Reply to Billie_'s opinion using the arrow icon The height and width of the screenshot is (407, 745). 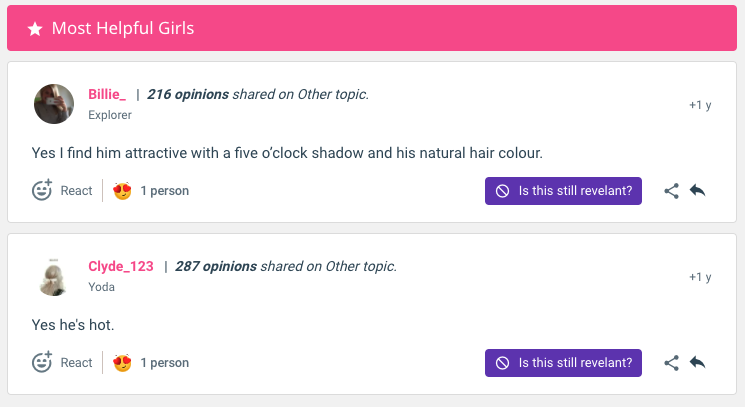tap(697, 190)
